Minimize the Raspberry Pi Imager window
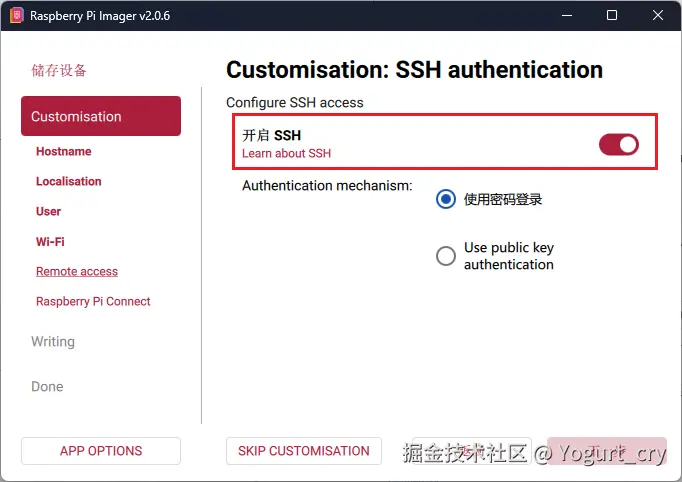Viewport: 682px width, 482px height. [567, 15]
